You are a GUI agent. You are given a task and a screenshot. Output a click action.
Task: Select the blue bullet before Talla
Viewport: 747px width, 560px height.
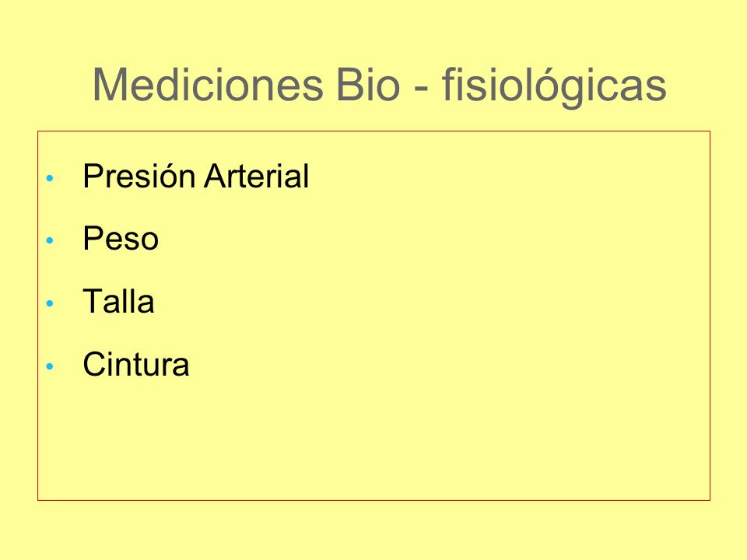pos(50,303)
